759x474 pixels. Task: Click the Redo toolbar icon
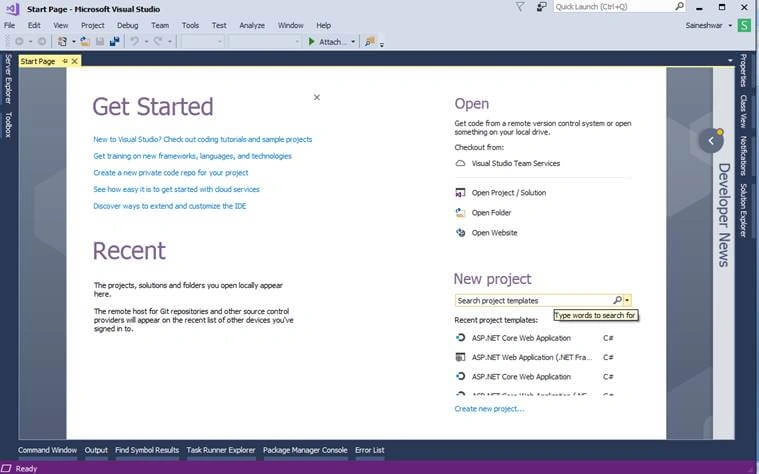click(x=158, y=42)
